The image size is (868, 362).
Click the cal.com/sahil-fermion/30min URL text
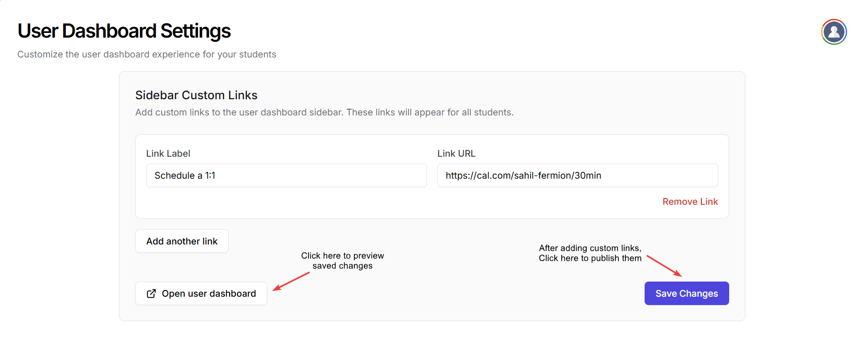pos(523,176)
